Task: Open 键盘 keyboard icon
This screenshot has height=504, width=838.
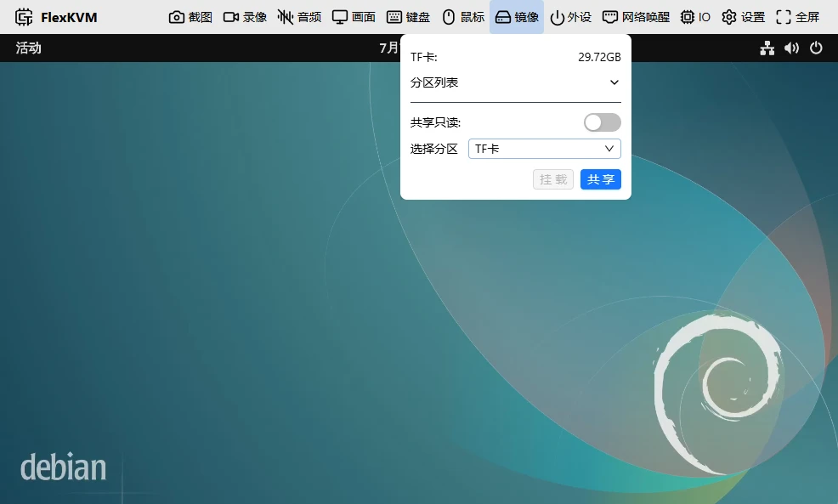Action: pos(394,17)
